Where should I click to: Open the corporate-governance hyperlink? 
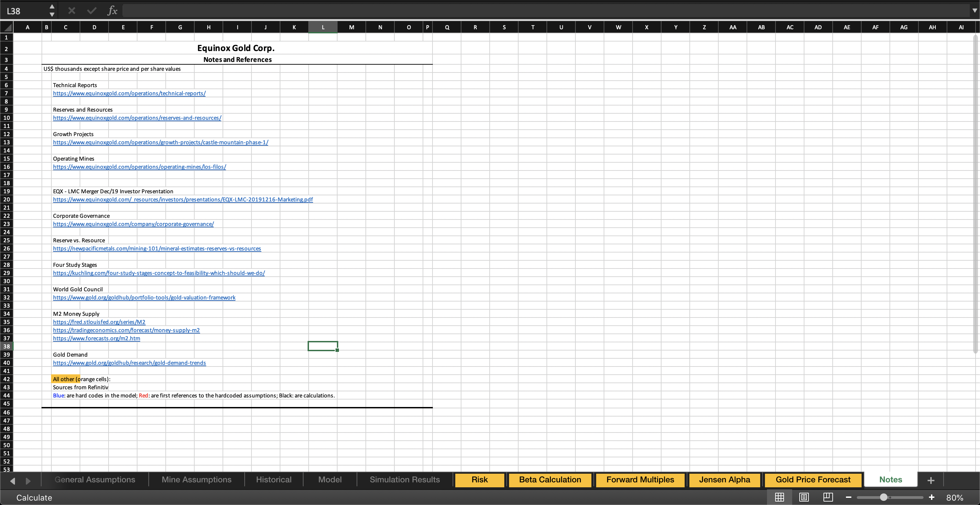[x=133, y=224]
